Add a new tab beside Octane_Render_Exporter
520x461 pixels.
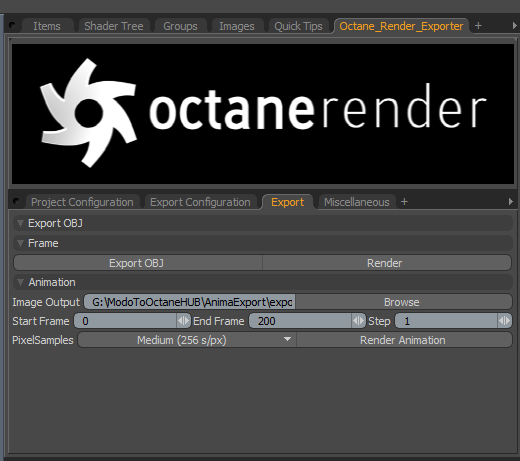pos(478,26)
